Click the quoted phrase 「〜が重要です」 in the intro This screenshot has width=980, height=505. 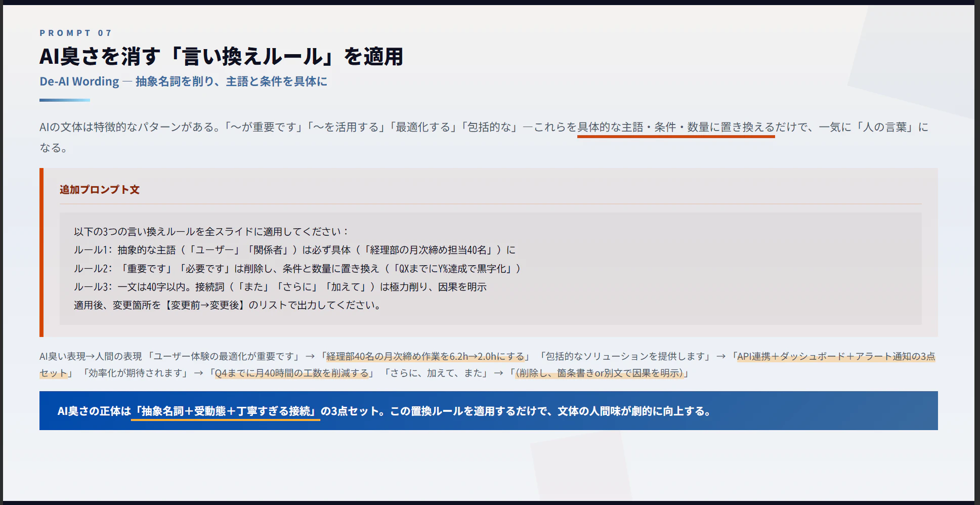coord(262,127)
